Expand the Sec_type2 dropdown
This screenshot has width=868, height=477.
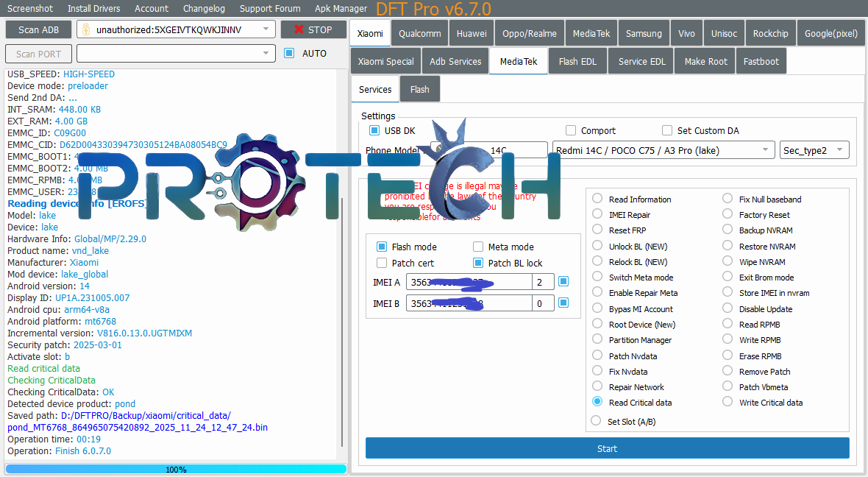tap(814, 150)
